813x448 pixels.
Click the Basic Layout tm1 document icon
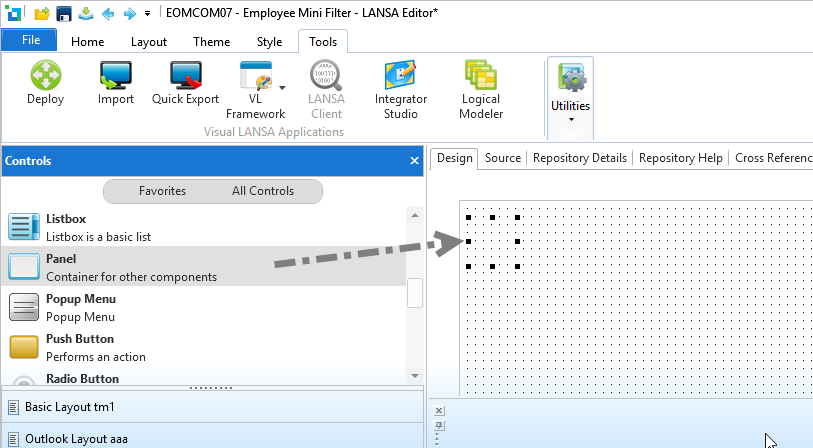[14, 408]
